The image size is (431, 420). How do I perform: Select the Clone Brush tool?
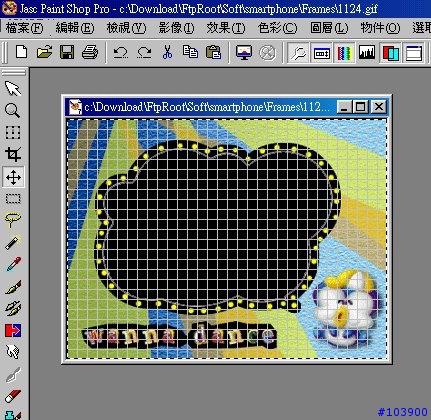pos(13,308)
